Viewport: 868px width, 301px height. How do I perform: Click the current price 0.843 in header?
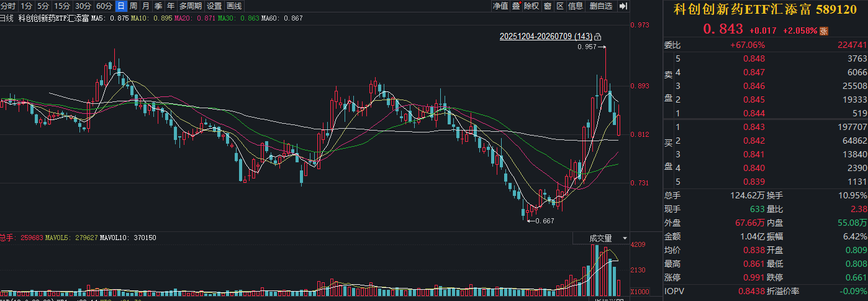click(x=723, y=29)
